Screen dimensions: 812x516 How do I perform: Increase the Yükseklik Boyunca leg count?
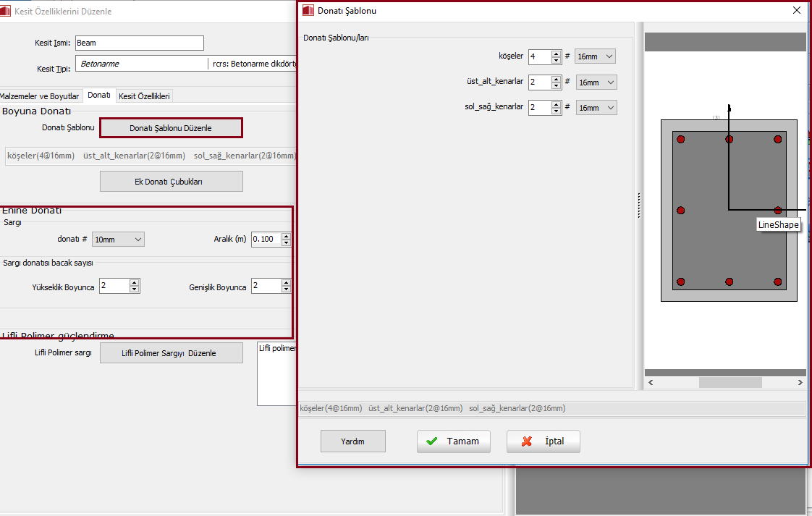pyautogui.click(x=134, y=283)
